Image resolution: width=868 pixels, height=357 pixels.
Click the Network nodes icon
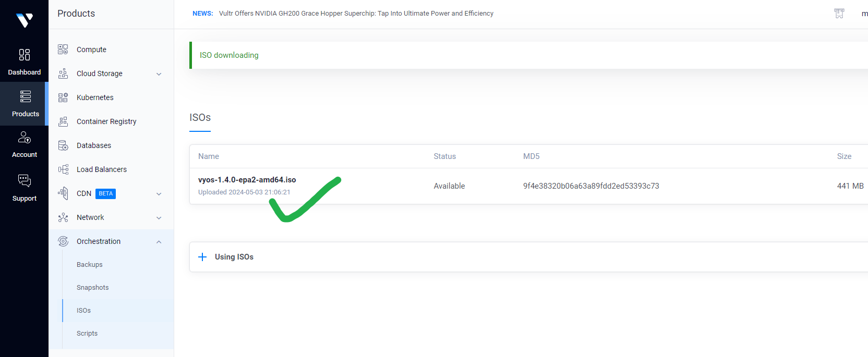(63, 217)
